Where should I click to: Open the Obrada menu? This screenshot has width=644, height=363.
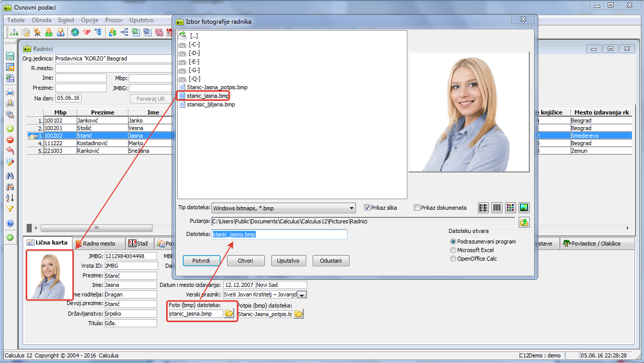coord(41,20)
